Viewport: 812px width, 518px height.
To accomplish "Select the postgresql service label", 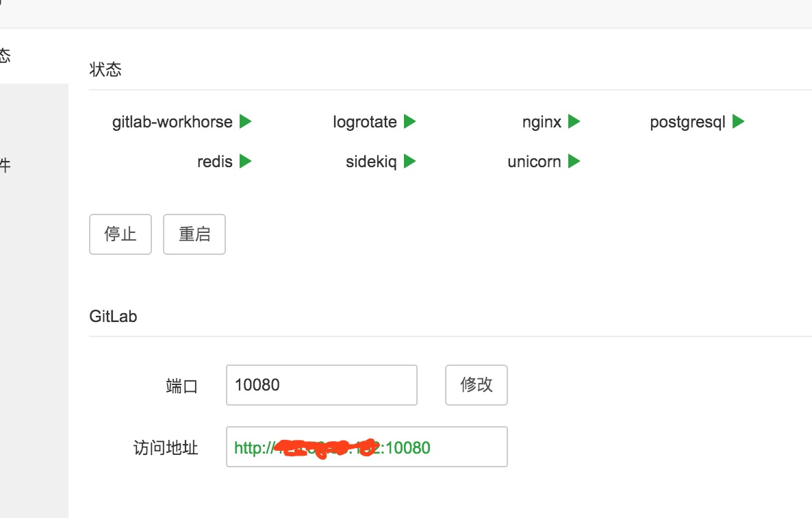I will pyautogui.click(x=687, y=122).
